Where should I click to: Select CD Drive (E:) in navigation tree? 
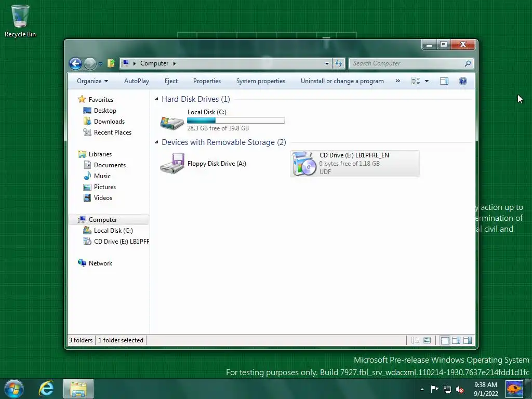tap(122, 241)
